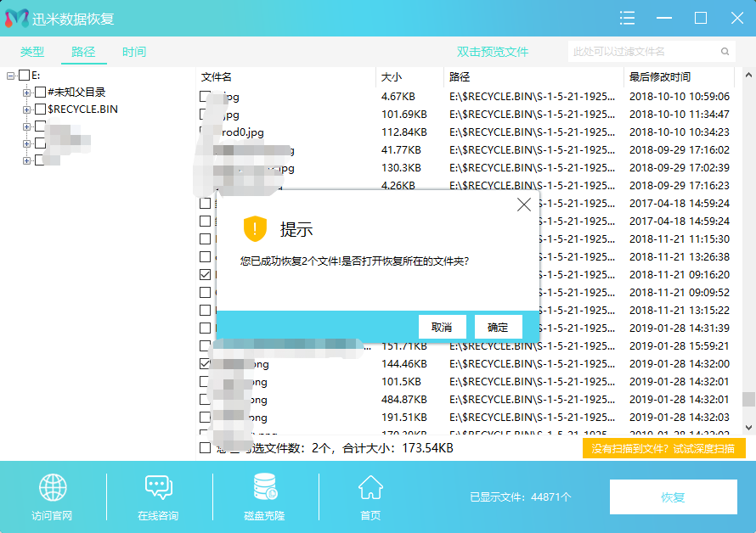Click the file list vertical scrollbar thumb
This screenshot has width=756, height=533.
[x=748, y=399]
